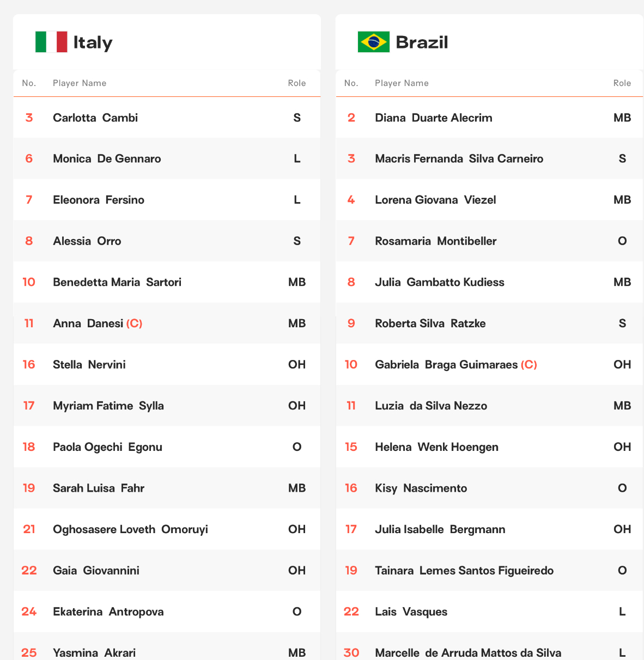This screenshot has width=644, height=660.
Task: Click Macris Fernanda Silva Carneiro
Action: 459,159
